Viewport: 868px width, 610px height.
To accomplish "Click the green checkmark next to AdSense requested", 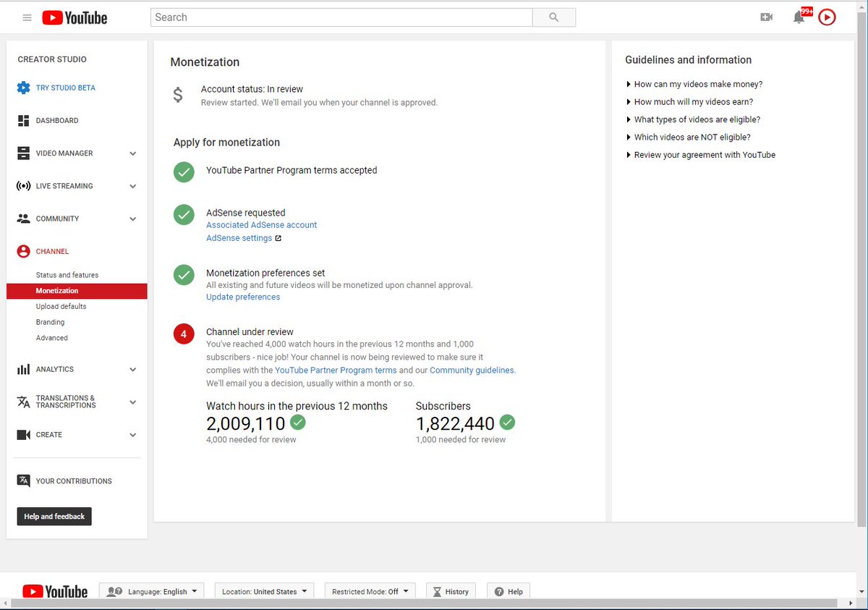I will [184, 214].
